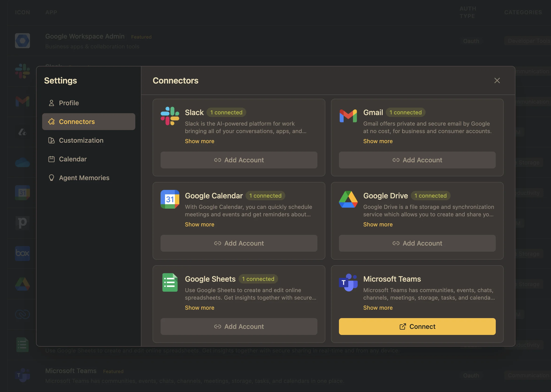Open the Customization settings

click(x=88, y=140)
